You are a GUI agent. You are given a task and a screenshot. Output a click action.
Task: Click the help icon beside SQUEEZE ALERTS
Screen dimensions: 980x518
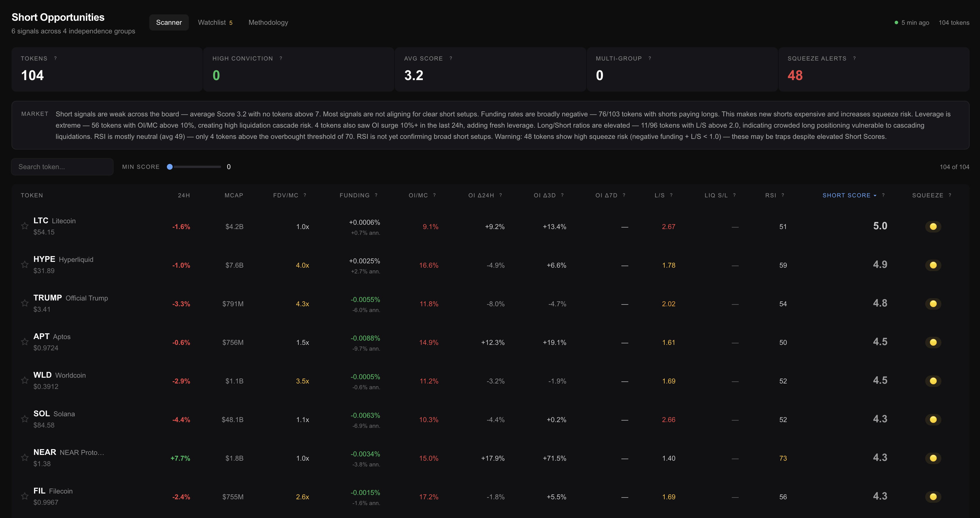tap(854, 58)
